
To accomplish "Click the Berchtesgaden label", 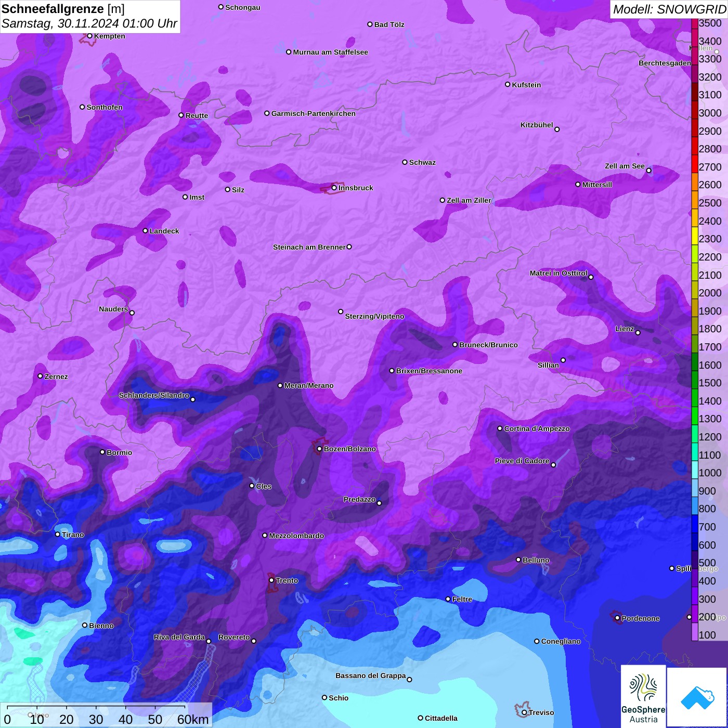I will click(x=665, y=63).
